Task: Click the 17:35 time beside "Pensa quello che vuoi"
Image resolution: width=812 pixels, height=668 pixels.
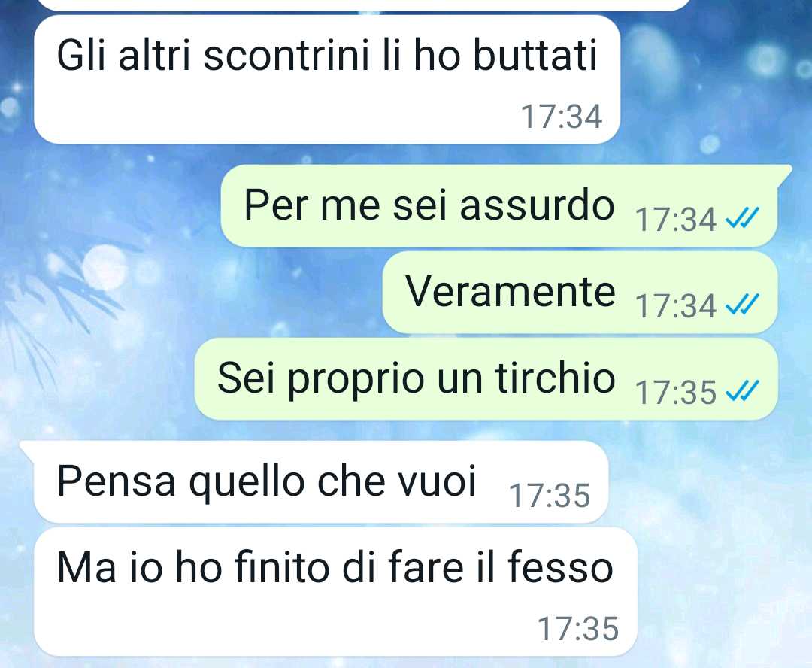Action: (x=550, y=496)
